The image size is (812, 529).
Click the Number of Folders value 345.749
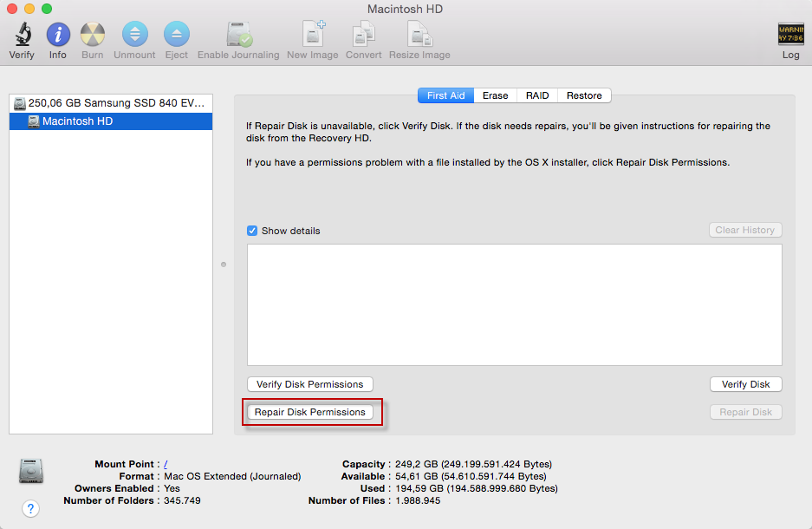tap(182, 501)
